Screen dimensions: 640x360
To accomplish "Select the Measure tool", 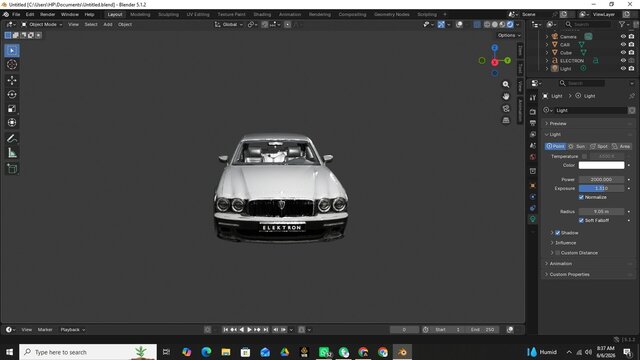I will coord(12,153).
